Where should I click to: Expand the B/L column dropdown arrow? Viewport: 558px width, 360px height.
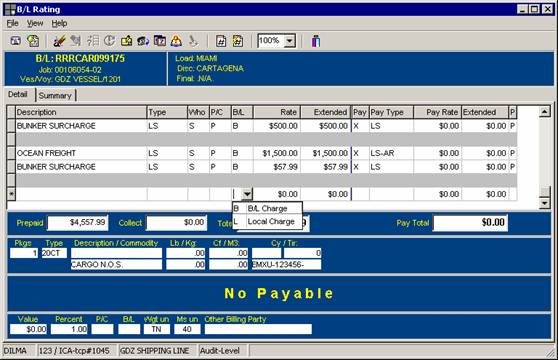point(247,194)
